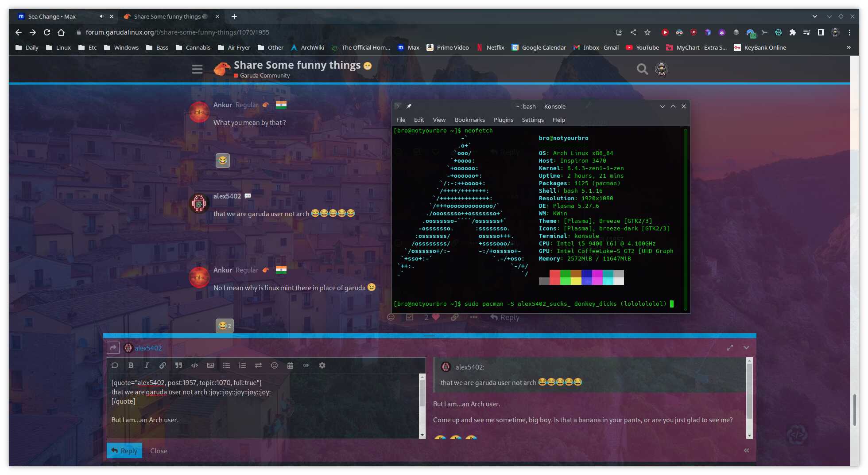Toggle the laughing reaction showing count 2
868x475 pixels.
pos(225,326)
